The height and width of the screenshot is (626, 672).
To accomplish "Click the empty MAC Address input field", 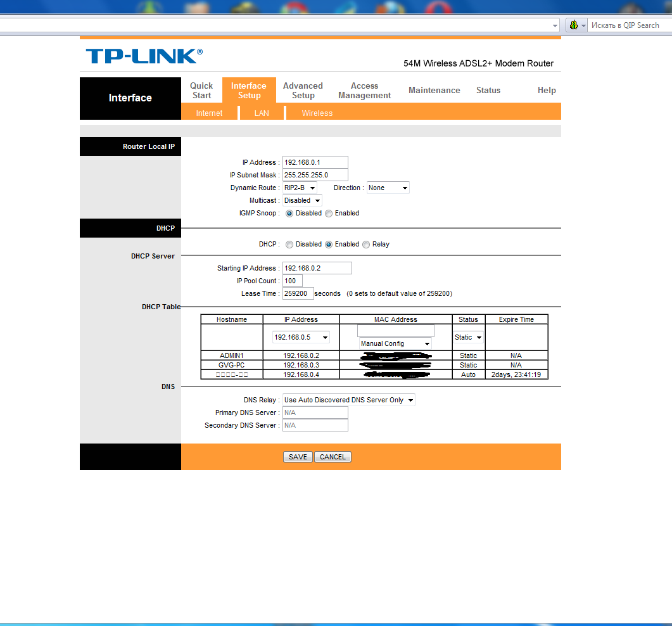I will [396, 331].
